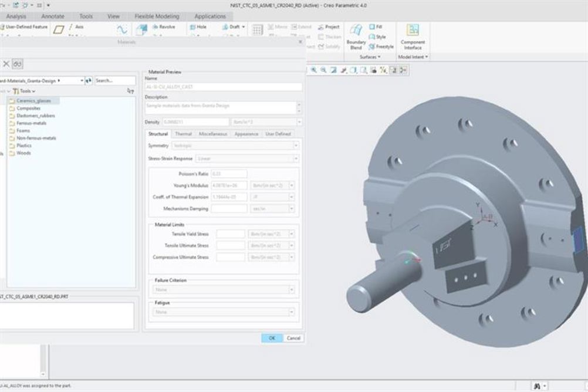Click the Revolve tool in Creo ribbon

(164, 26)
